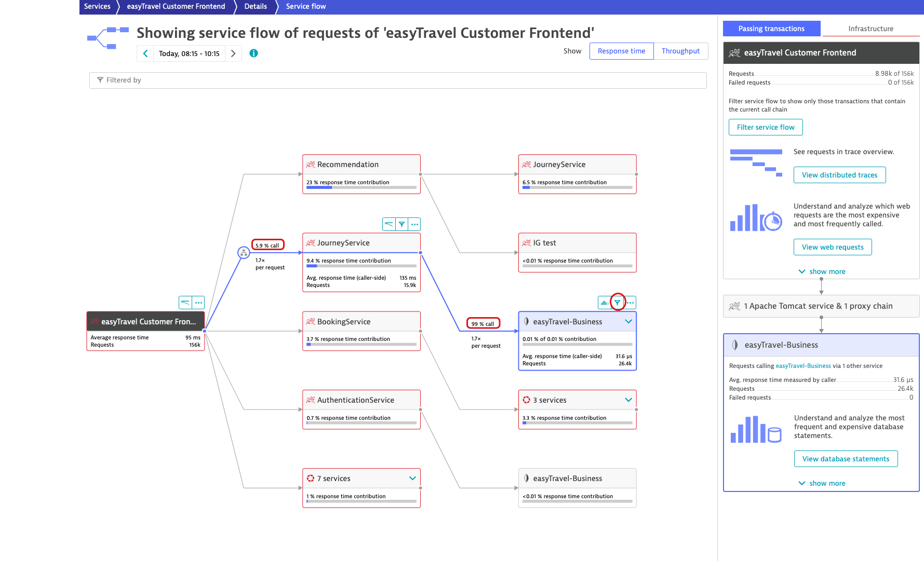924x561 pixels.
Task: Click the blue info icon beside timeframe
Action: pos(253,53)
